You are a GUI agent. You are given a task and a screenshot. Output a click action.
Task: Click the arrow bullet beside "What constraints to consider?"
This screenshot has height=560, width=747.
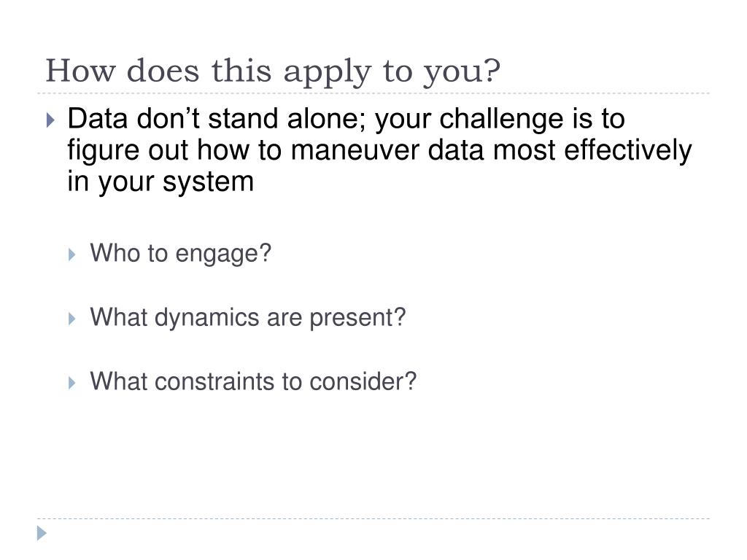(72, 383)
